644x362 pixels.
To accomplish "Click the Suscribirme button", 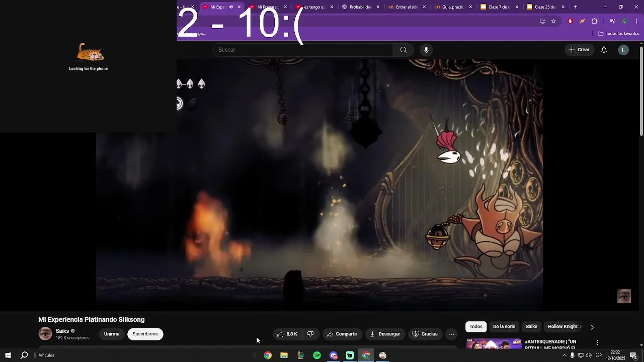I will point(145,334).
